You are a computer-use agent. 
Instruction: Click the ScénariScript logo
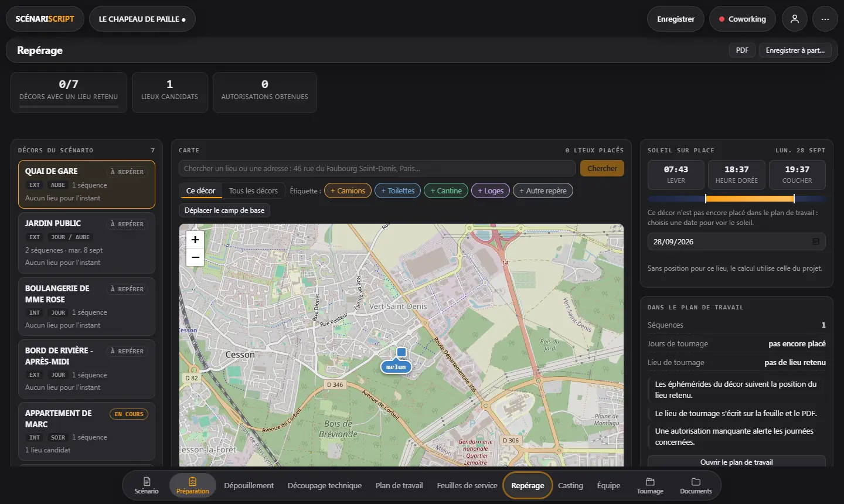coord(45,19)
